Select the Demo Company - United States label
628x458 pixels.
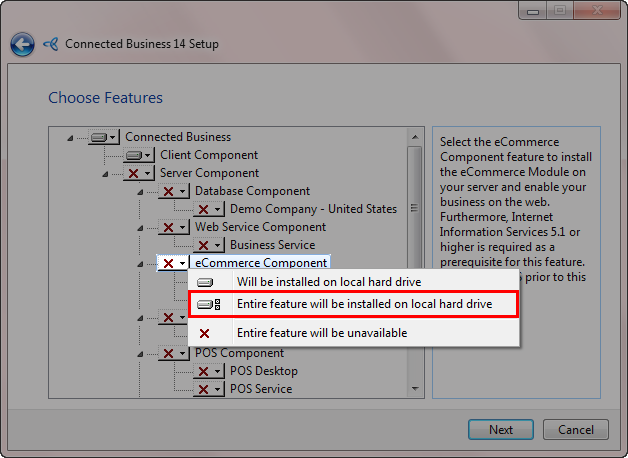[x=313, y=209]
